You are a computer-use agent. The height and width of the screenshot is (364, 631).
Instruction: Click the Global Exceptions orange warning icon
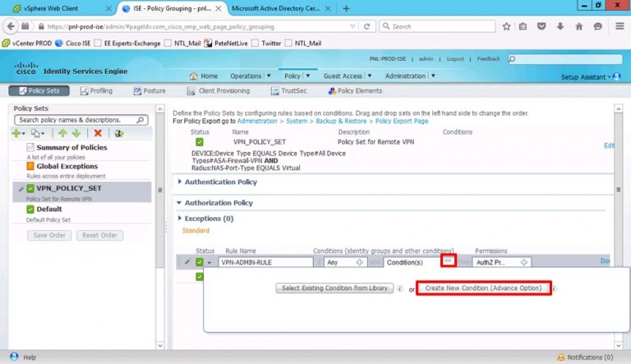click(x=30, y=166)
